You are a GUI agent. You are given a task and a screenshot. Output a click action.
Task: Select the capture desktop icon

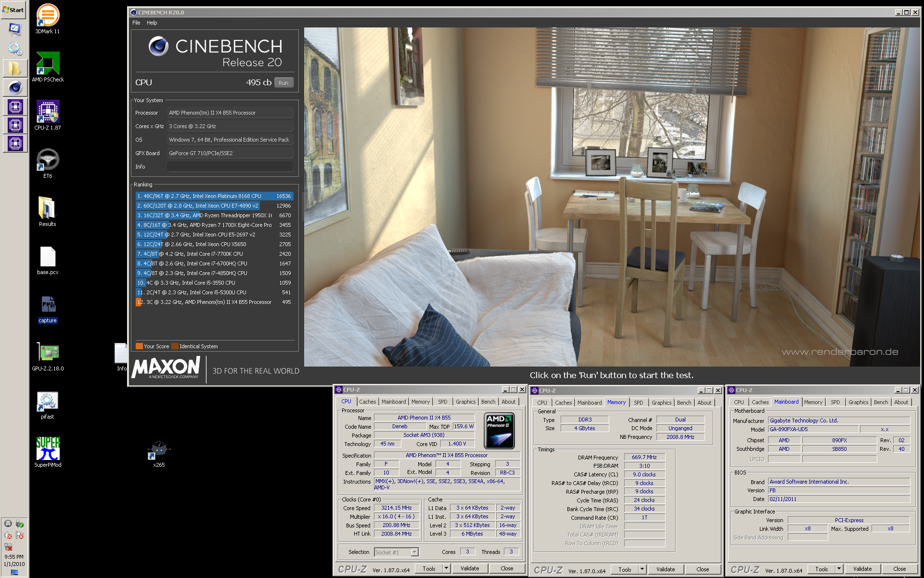48,309
